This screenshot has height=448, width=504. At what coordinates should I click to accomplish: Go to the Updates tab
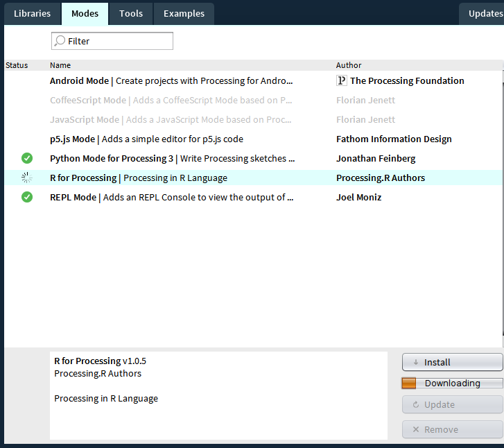(482, 13)
